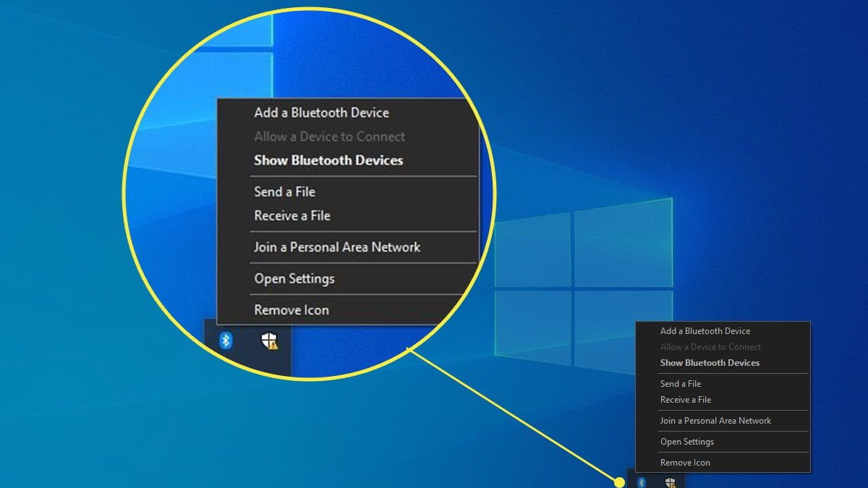This screenshot has height=488, width=868.
Task: Select Receive a File in the magnified menu
Action: (x=292, y=215)
